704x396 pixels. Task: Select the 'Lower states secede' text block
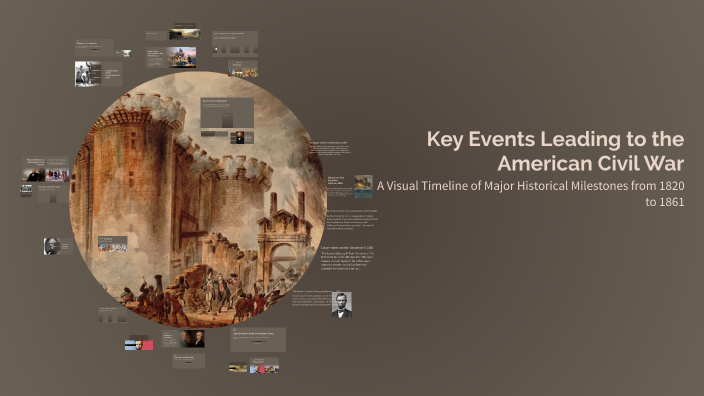point(348,258)
